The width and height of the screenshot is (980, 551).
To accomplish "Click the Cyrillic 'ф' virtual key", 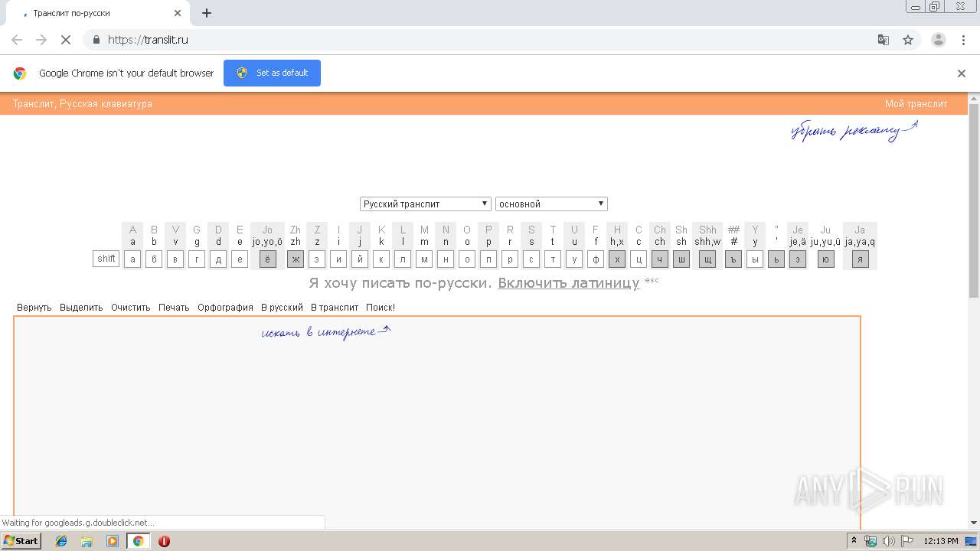I will [x=596, y=259].
